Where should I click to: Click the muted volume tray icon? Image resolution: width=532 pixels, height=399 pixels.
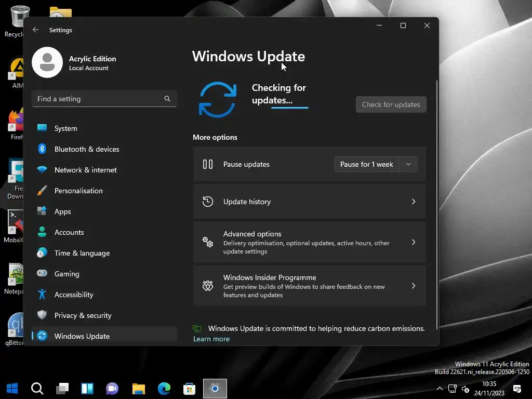(465, 389)
